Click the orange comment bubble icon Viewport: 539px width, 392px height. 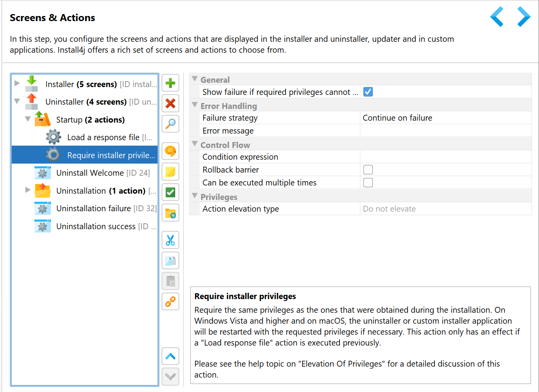[170, 151]
